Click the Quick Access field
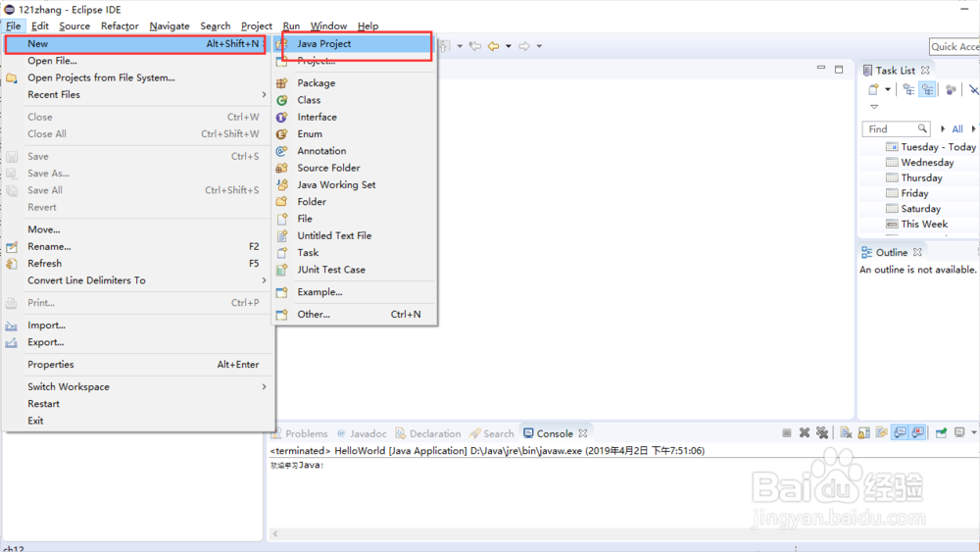This screenshot has width=980, height=552. (955, 46)
